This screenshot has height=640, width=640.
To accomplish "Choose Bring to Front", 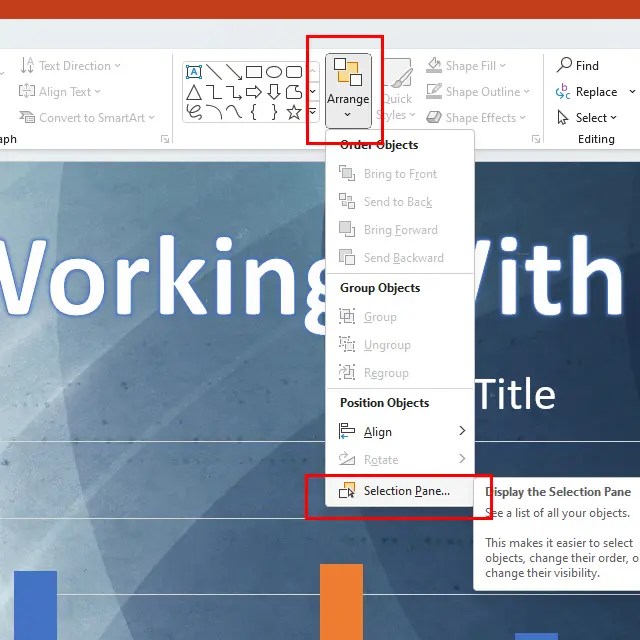I will (400, 174).
